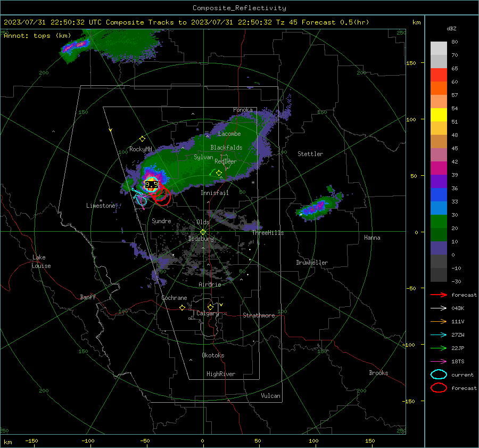The image size is (479, 448).
Task: Click the Blackfalds town label
Action: click(226, 148)
